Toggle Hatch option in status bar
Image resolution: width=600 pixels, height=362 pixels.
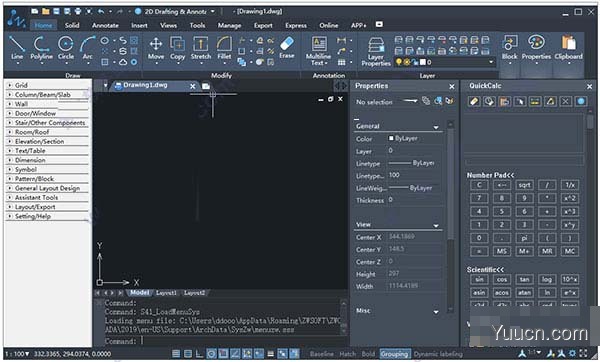[x=347, y=354]
